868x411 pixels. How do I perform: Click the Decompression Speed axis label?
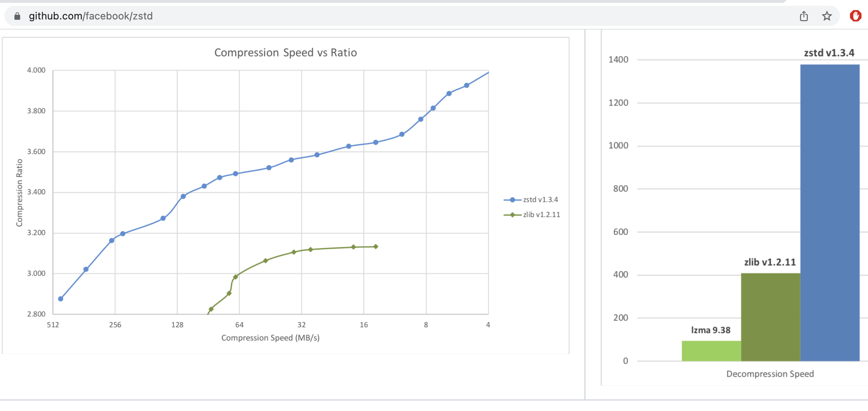coord(770,374)
